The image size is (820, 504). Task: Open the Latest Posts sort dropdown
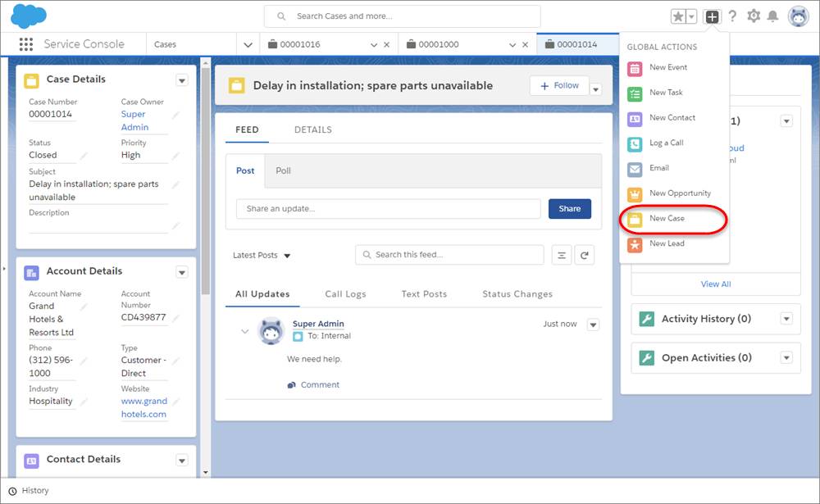(x=262, y=255)
